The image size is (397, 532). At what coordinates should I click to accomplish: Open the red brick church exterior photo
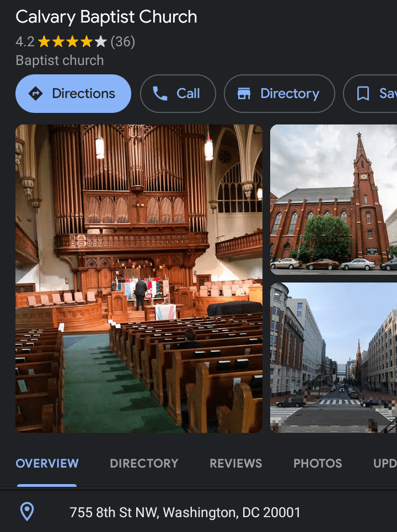pyautogui.click(x=333, y=199)
